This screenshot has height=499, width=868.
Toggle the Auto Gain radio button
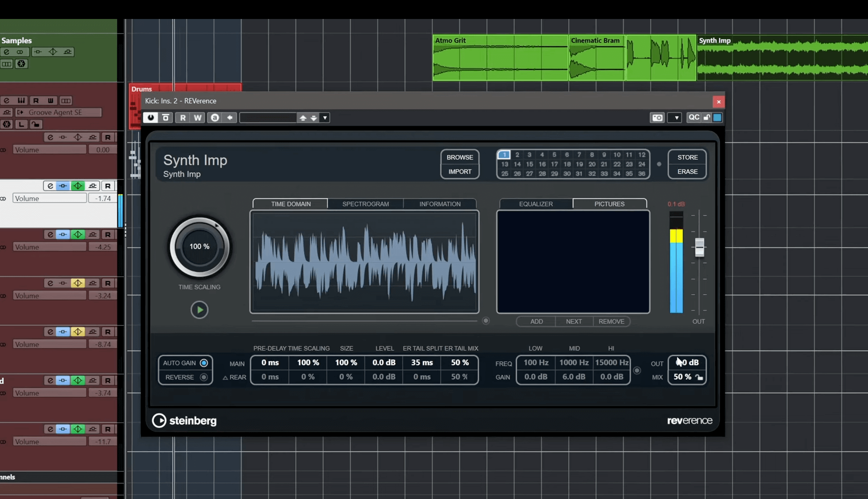point(204,363)
